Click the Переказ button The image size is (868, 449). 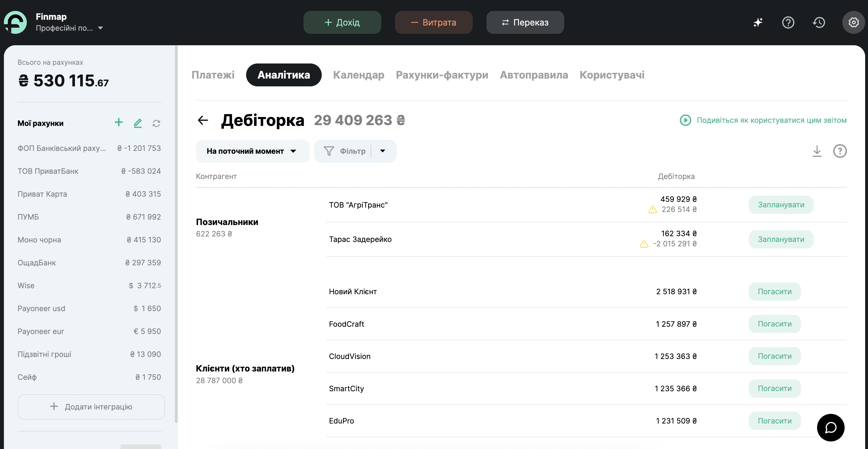click(525, 22)
